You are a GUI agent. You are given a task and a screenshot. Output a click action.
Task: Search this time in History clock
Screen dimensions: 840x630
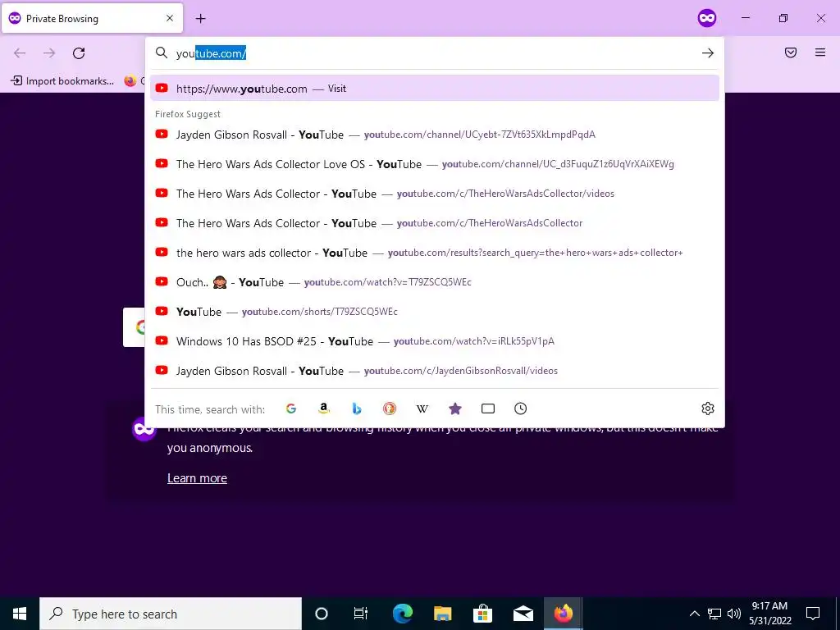[521, 409]
